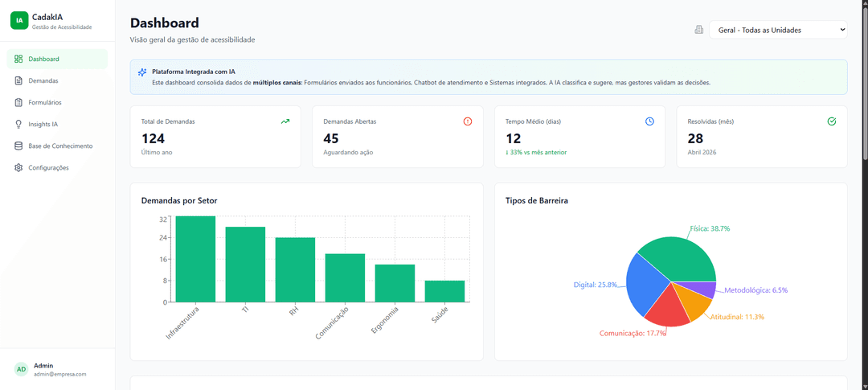Click the Base de Conhecimento database icon
868x390 pixels.
pos(18,146)
